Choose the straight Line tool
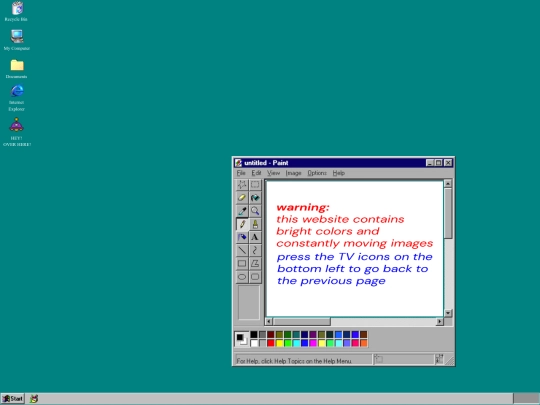Viewport: 540px width, 405px height. click(x=242, y=250)
